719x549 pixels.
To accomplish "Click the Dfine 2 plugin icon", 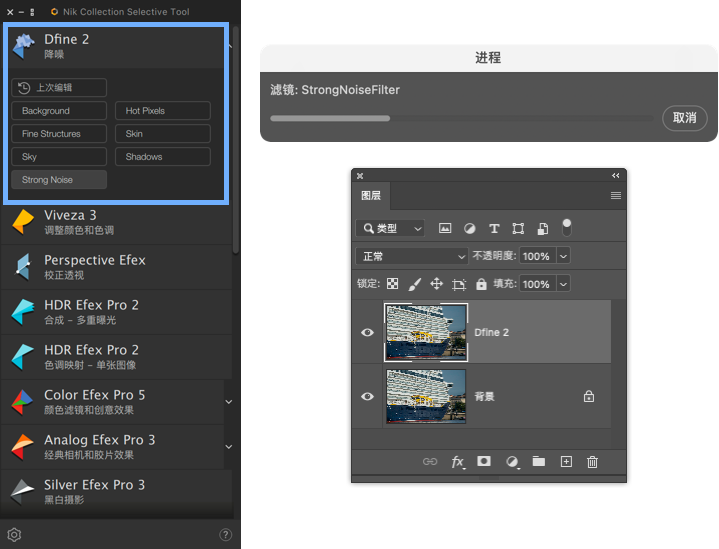I will point(24,46).
